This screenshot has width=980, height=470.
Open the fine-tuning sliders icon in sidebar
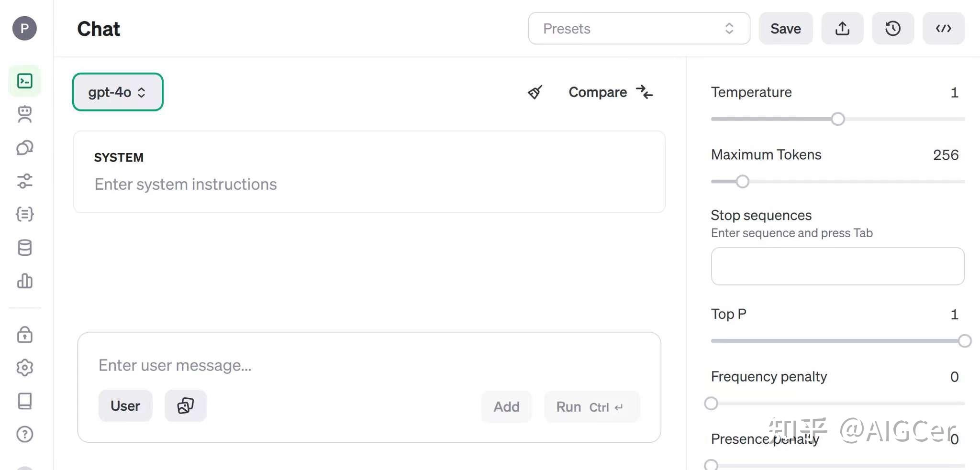point(25,181)
